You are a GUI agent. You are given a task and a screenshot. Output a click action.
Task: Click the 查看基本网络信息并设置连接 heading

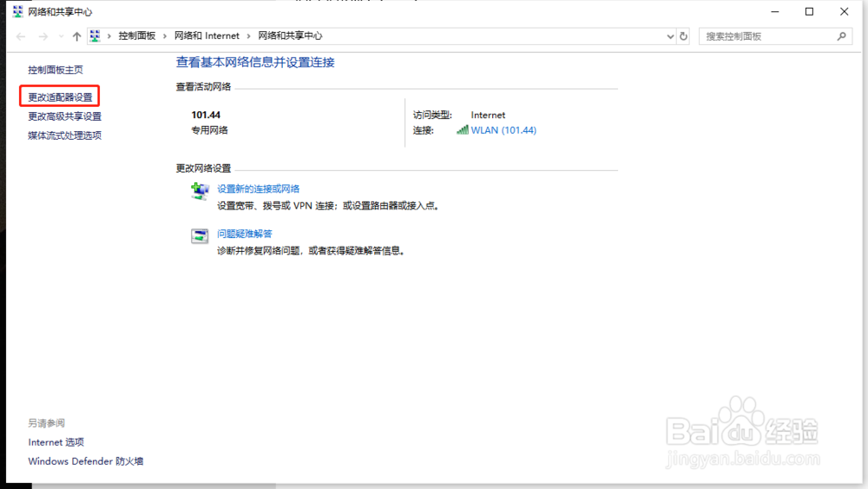click(255, 63)
